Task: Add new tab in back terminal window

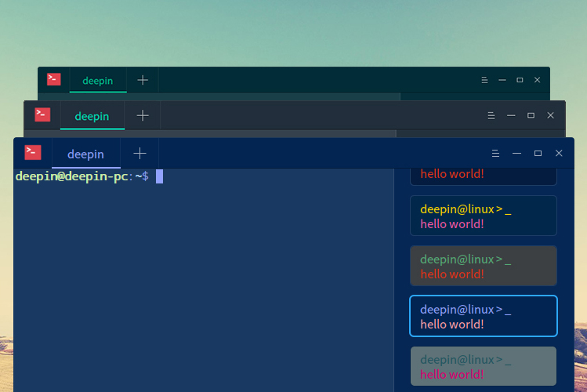Action: 143,80
